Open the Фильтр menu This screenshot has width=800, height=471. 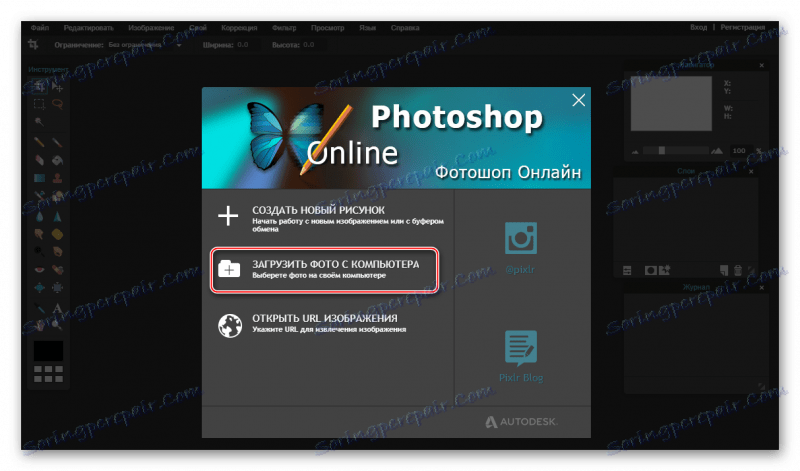click(284, 28)
